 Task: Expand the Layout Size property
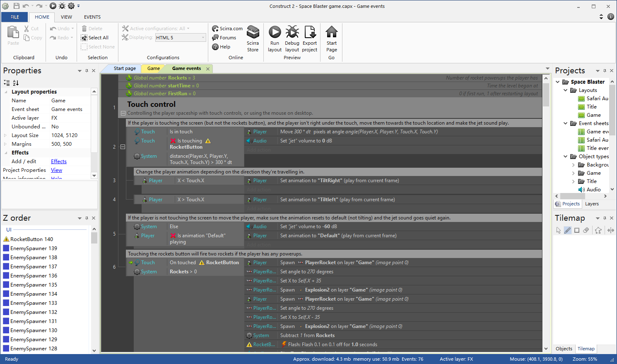[x=5, y=135]
